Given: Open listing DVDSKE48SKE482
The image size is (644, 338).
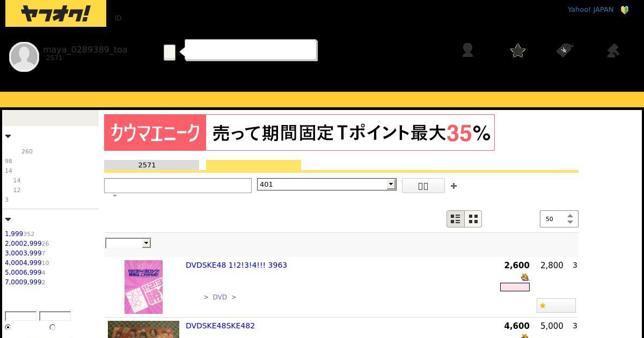Looking at the screenshot, I should [x=220, y=326].
